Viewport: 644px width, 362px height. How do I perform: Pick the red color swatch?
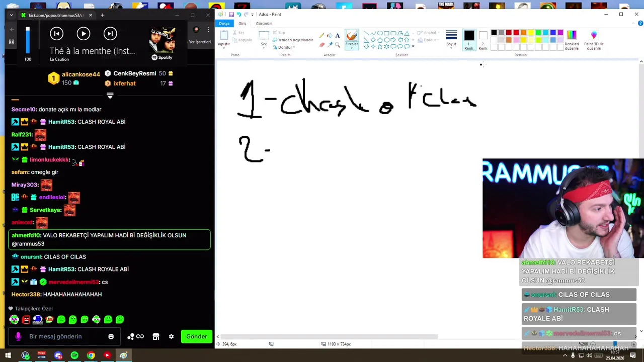point(516,33)
